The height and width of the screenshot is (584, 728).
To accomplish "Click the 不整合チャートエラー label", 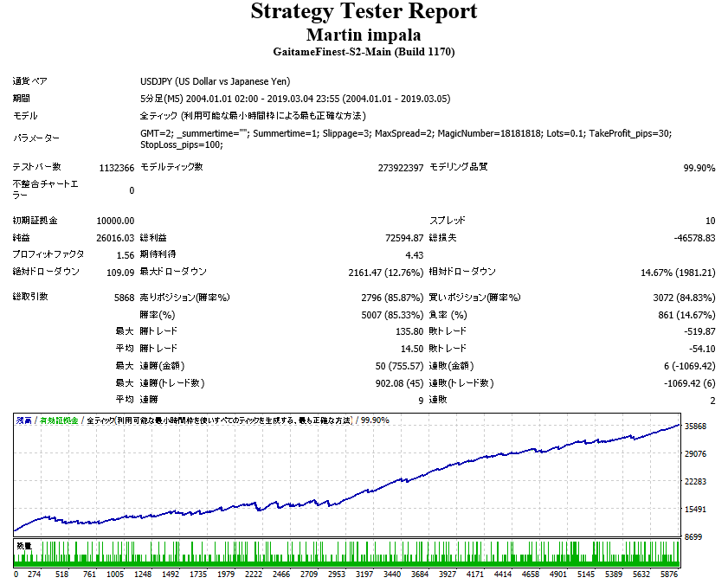I will (46, 189).
